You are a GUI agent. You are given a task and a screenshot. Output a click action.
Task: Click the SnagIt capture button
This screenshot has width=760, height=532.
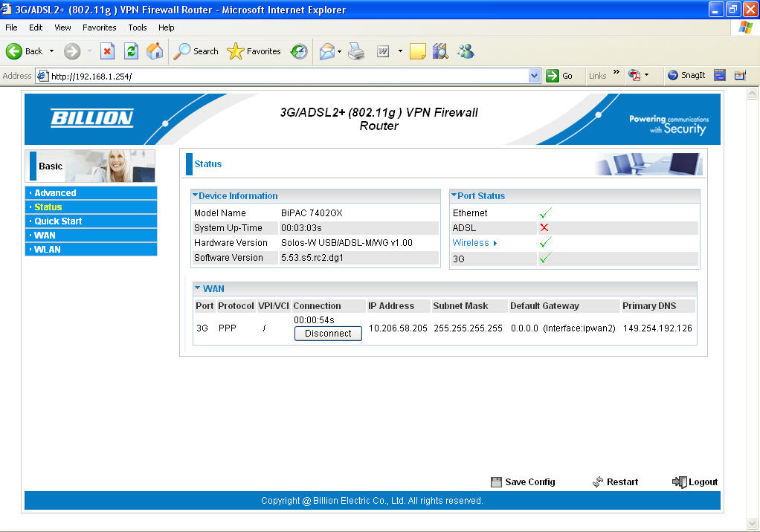[x=686, y=75]
